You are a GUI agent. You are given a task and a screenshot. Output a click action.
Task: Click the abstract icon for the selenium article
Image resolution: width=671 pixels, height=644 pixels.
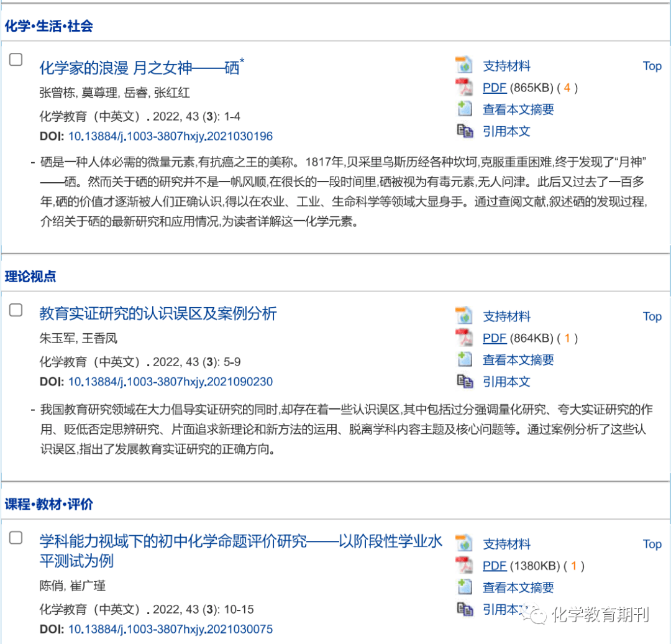[463, 109]
